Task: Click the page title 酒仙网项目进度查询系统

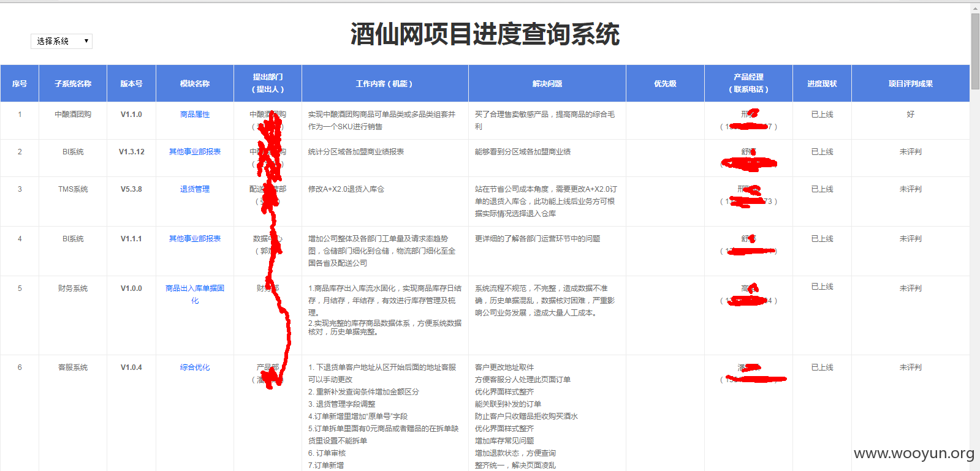Action: [485, 34]
